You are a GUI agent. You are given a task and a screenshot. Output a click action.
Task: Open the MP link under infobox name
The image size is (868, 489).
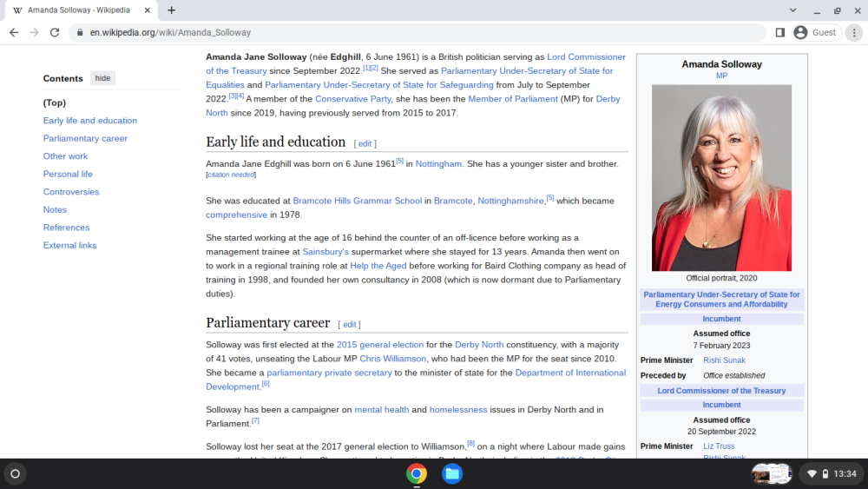721,76
